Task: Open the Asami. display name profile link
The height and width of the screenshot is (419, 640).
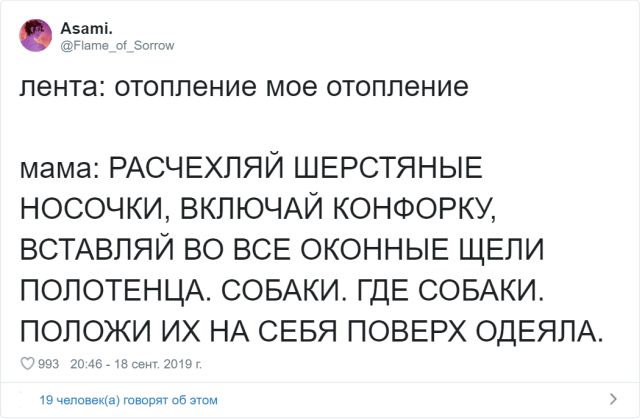Action: click(x=93, y=29)
